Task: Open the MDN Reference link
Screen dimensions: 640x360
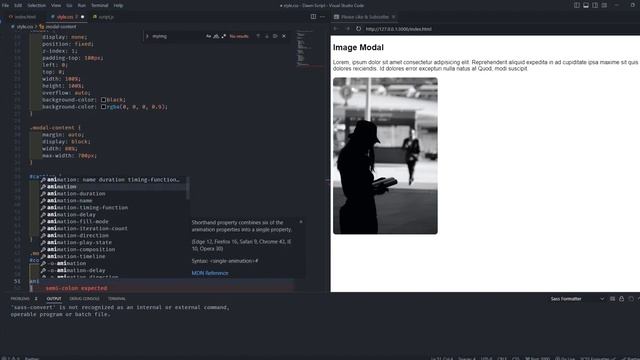Action: [210, 273]
